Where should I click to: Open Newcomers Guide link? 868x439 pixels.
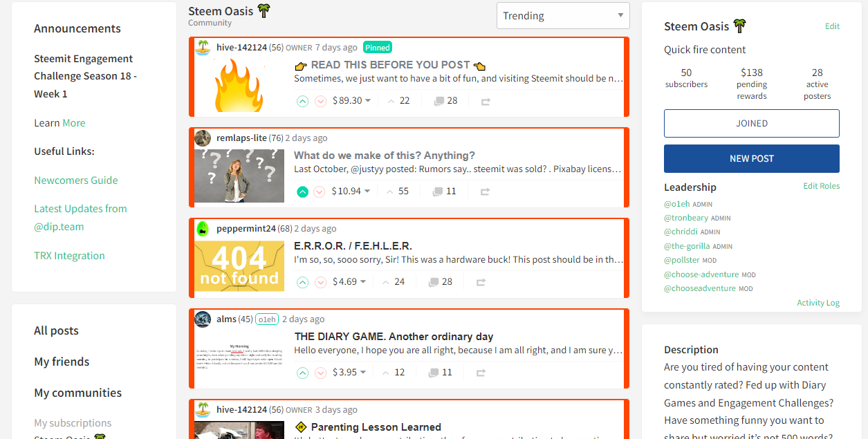(76, 180)
